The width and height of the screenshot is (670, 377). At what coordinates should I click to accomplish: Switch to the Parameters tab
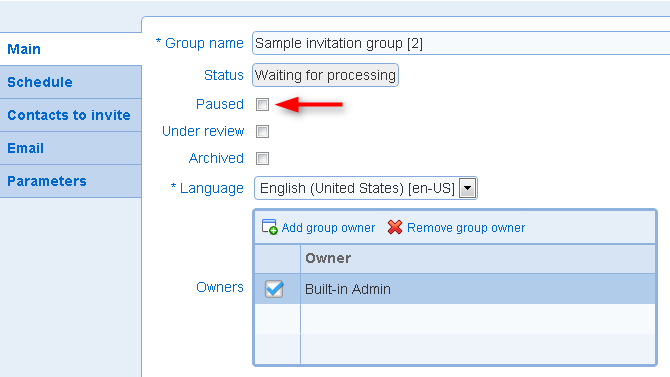click(71, 181)
